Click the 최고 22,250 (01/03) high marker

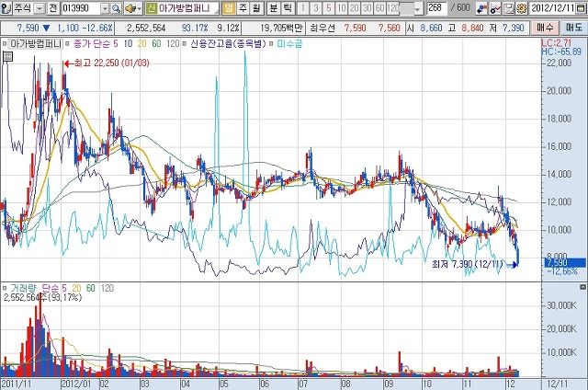pyautogui.click(x=107, y=63)
